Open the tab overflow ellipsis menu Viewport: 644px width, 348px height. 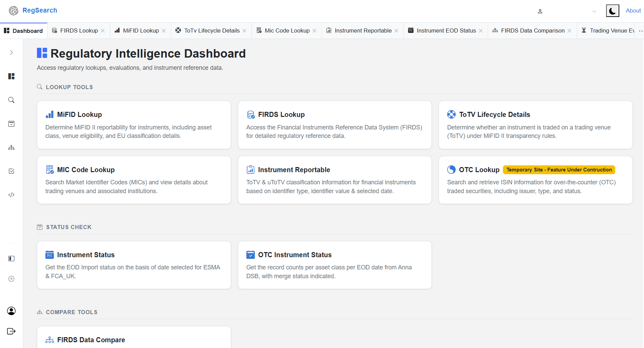click(x=640, y=31)
